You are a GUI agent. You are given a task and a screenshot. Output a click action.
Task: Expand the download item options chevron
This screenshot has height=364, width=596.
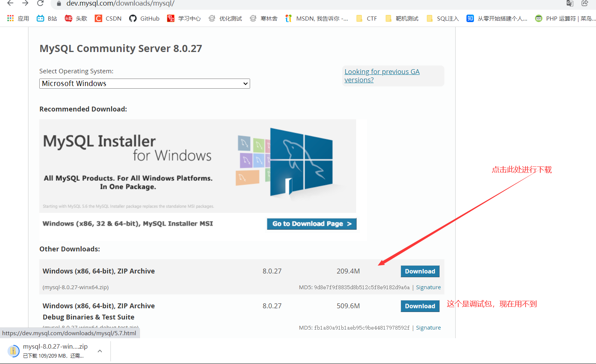(x=100, y=351)
